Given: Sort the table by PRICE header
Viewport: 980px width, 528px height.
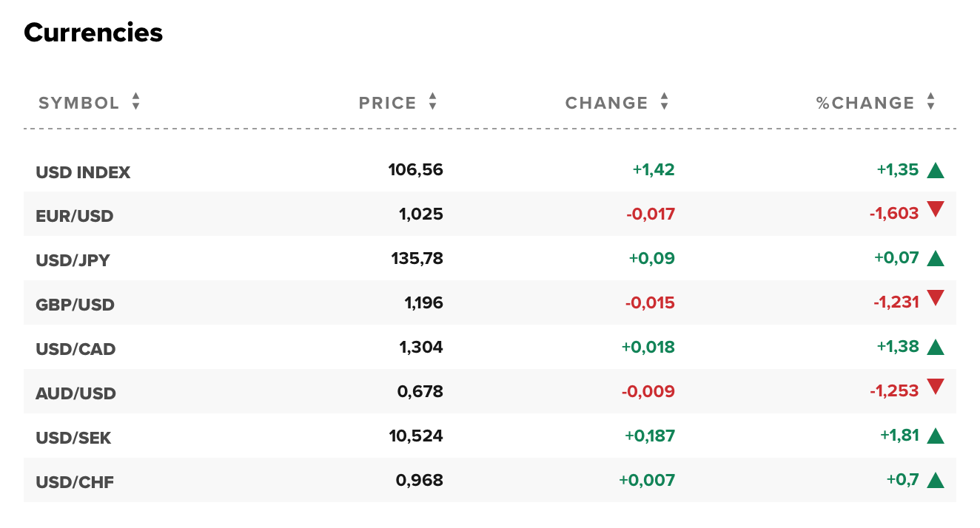Looking at the screenshot, I should click(386, 103).
